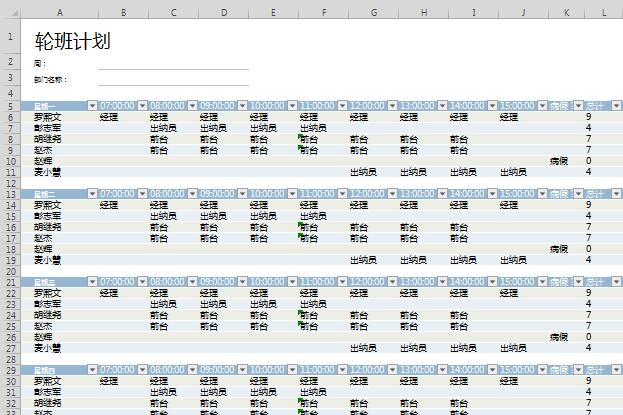This screenshot has height=415, width=623.
Task: Open the 星期一 filter dropdown in row 5
Action: tap(91, 106)
